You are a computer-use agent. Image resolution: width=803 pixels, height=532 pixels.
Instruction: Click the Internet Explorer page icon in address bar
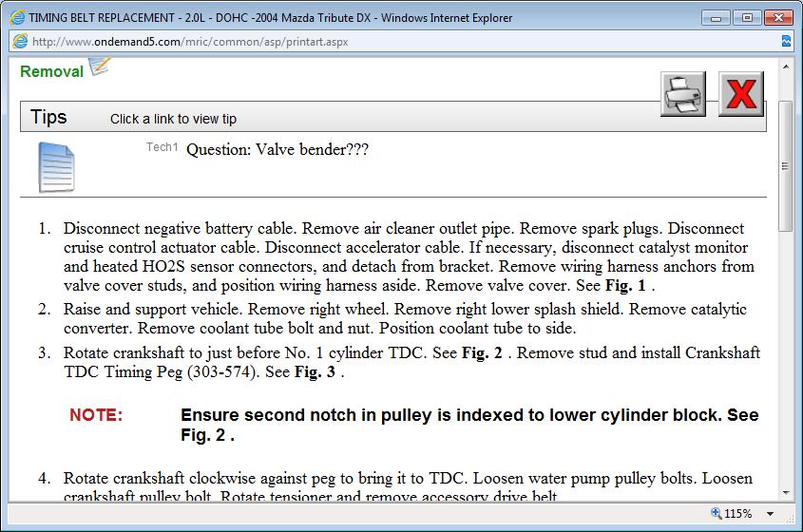click(x=20, y=42)
